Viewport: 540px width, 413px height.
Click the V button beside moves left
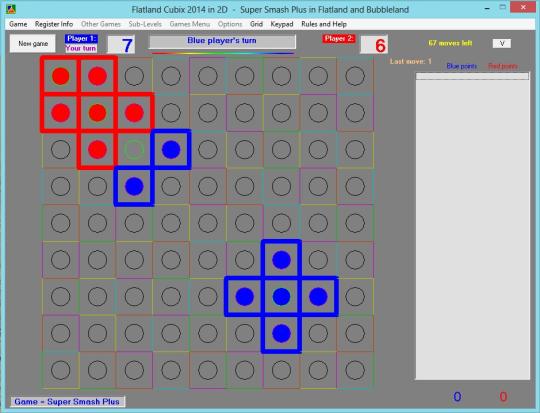pyautogui.click(x=502, y=43)
